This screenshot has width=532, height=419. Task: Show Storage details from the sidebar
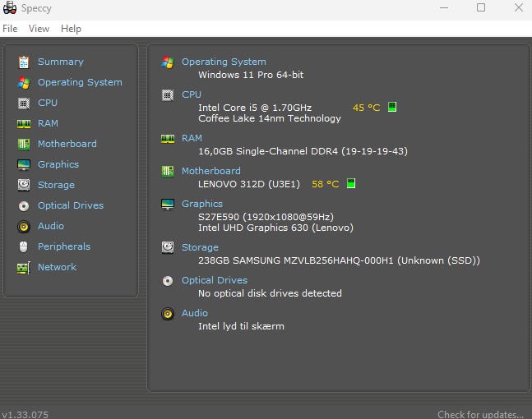click(56, 185)
